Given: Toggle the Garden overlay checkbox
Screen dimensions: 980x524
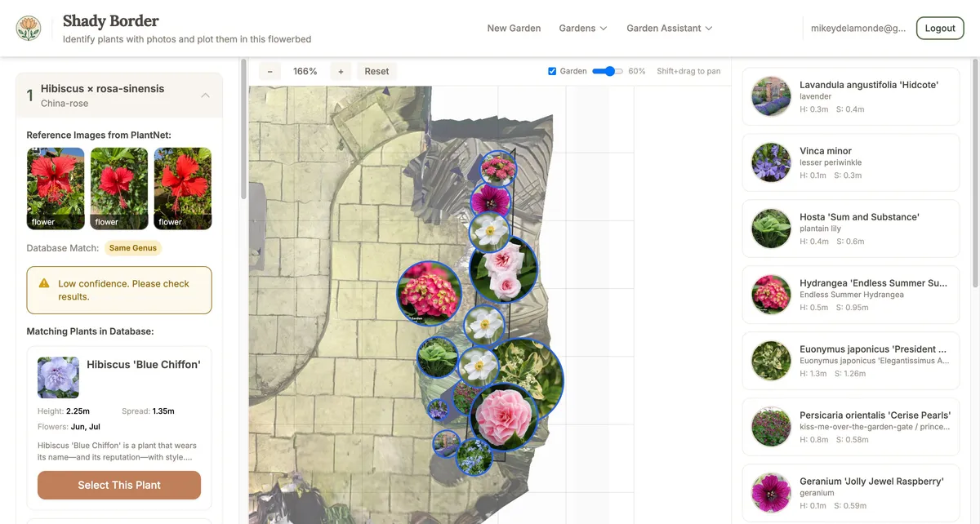Looking at the screenshot, I should pos(552,71).
